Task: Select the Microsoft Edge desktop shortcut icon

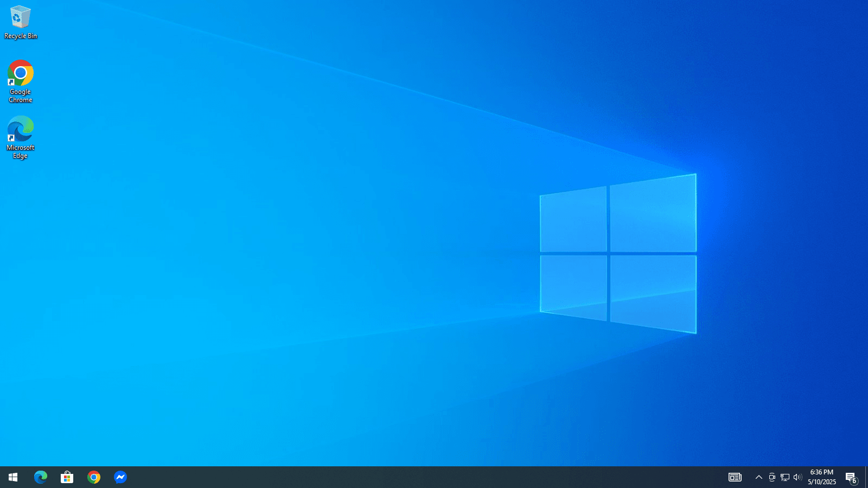Action: (20, 129)
